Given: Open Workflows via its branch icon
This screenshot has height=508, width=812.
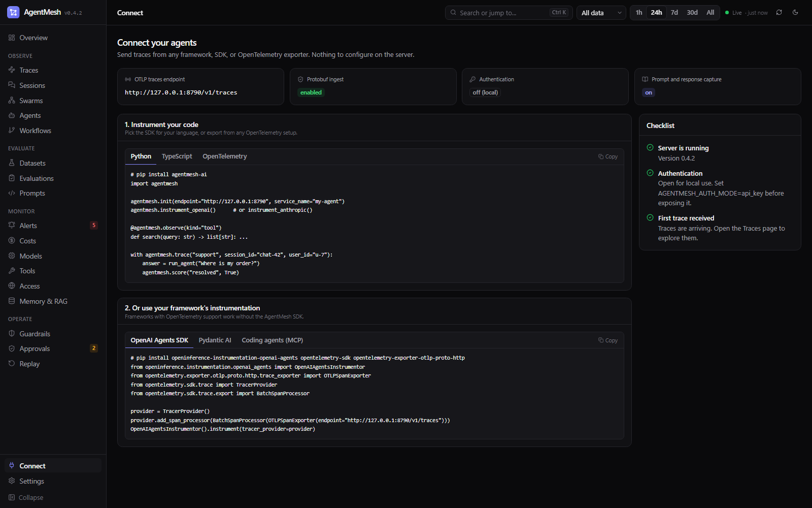Looking at the screenshot, I should pyautogui.click(x=12, y=131).
